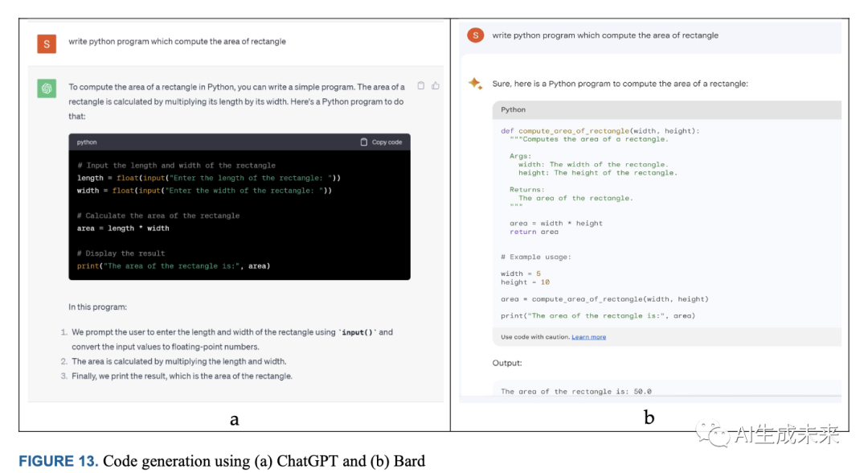Click the 'length = float(input(' code line
The width and height of the screenshot is (868, 473).
coord(209,178)
